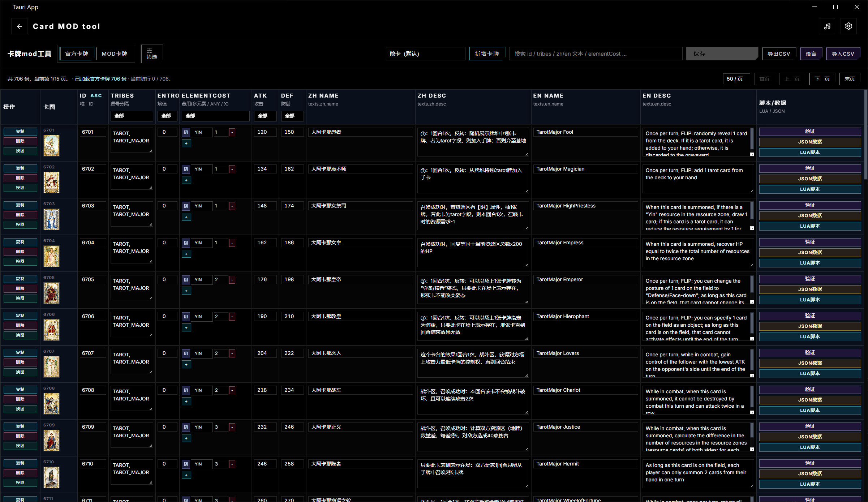Screen dimensions: 868x502
Task: Open the music note audio button
Action: click(x=827, y=26)
